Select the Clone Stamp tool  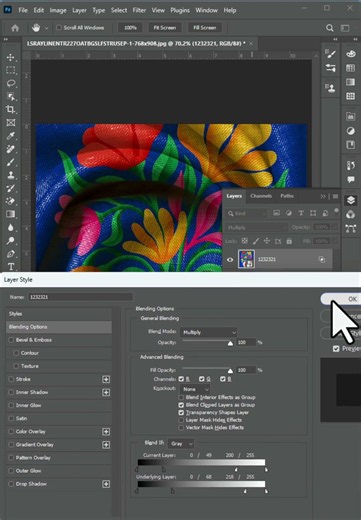coord(10,175)
